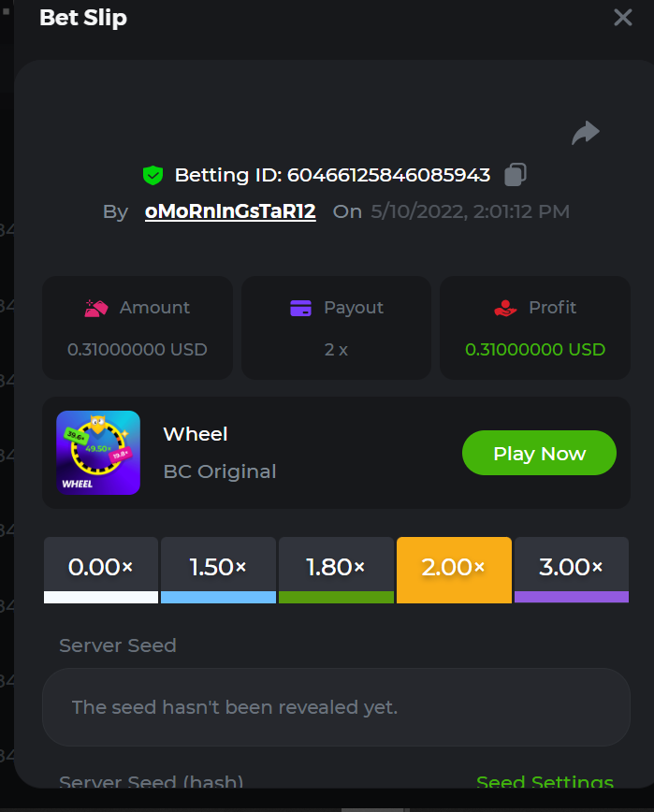
Task: Open the Wheel game thumbnail
Action: (98, 453)
